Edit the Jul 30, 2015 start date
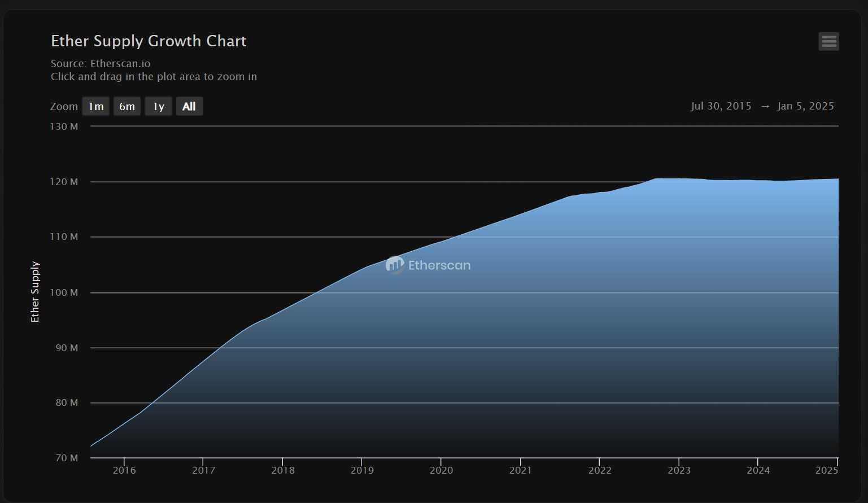The width and height of the screenshot is (868, 503). coord(721,106)
